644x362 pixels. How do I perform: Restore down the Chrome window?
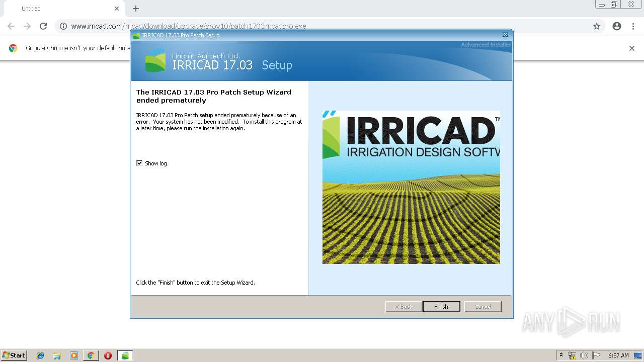point(614,5)
